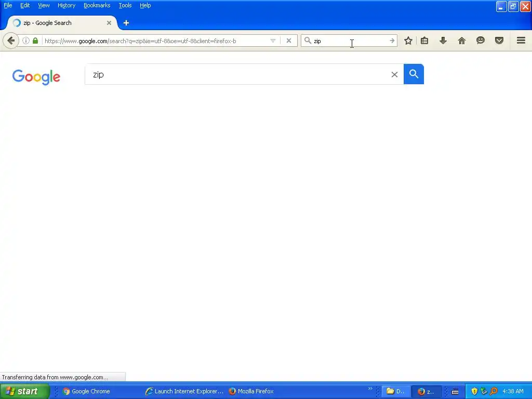Launch Google Chrome from the quick launch
This screenshot has width=532, height=399.
[x=87, y=391]
